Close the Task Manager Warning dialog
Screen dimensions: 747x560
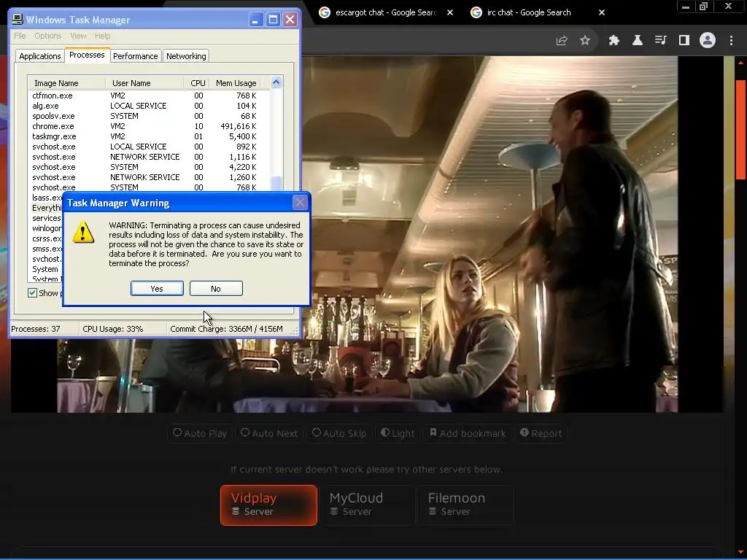tap(300, 203)
